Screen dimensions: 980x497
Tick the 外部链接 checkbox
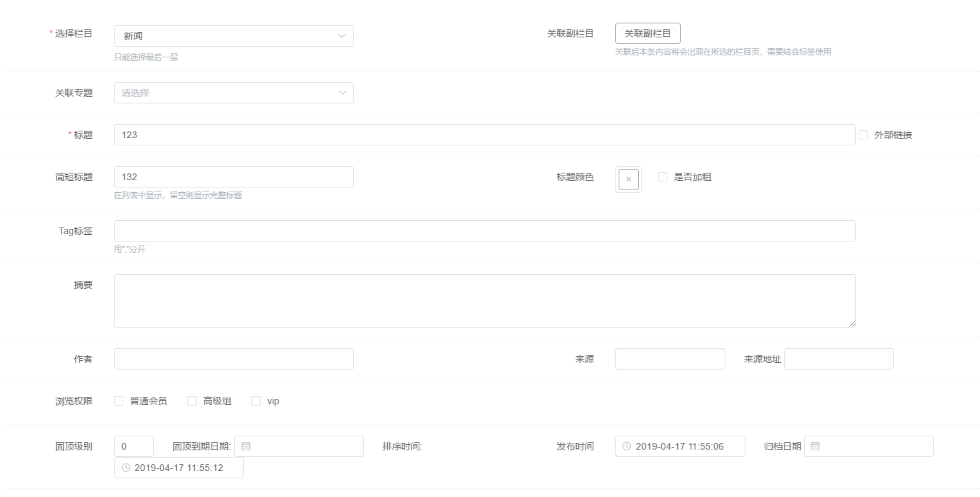coord(863,135)
